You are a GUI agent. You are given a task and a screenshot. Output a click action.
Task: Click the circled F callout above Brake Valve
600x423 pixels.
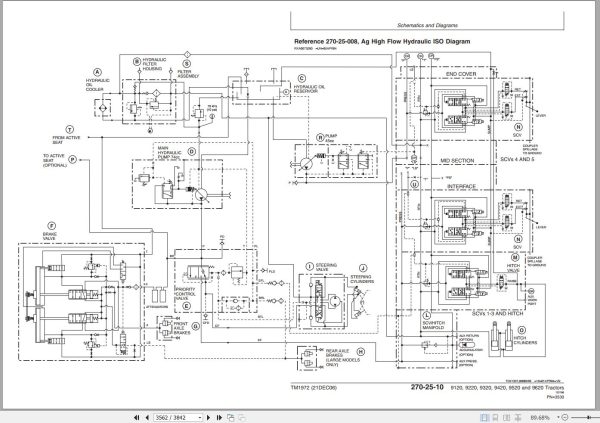51,226
